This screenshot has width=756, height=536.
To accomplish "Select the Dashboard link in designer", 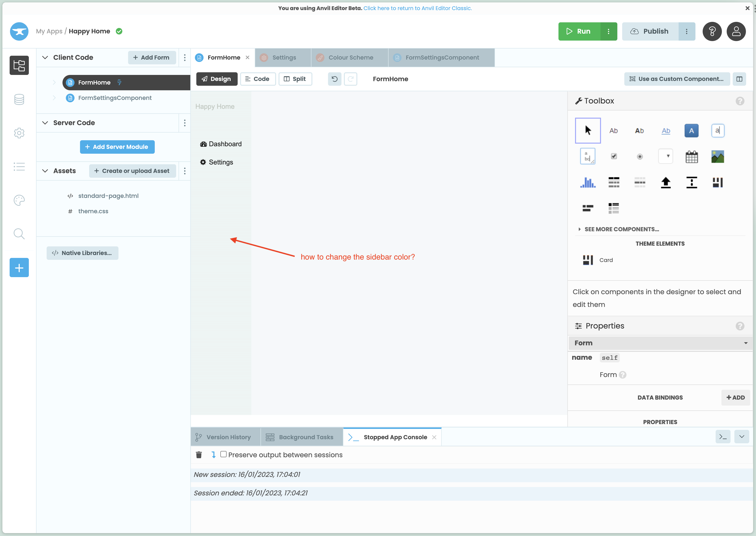I will point(221,144).
